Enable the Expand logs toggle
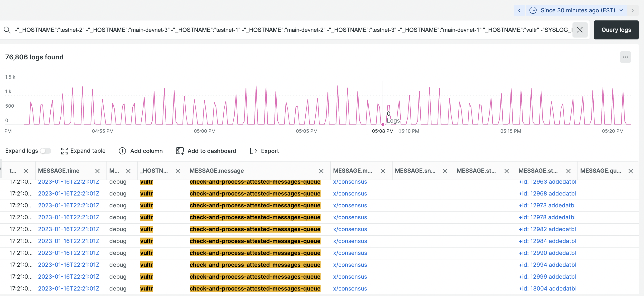The width and height of the screenshot is (644, 296). pyautogui.click(x=46, y=151)
